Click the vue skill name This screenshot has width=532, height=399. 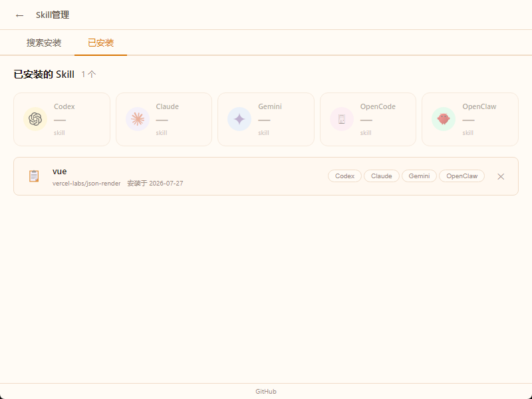point(59,172)
